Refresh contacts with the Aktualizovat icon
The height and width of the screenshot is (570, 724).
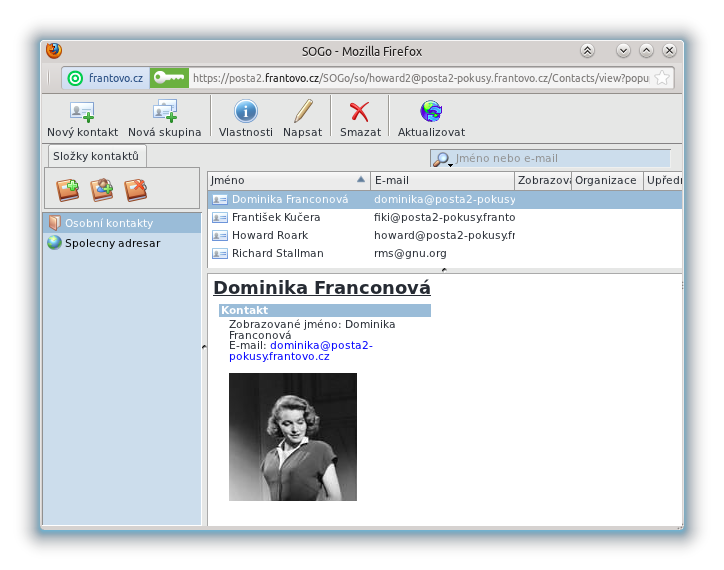(x=431, y=112)
